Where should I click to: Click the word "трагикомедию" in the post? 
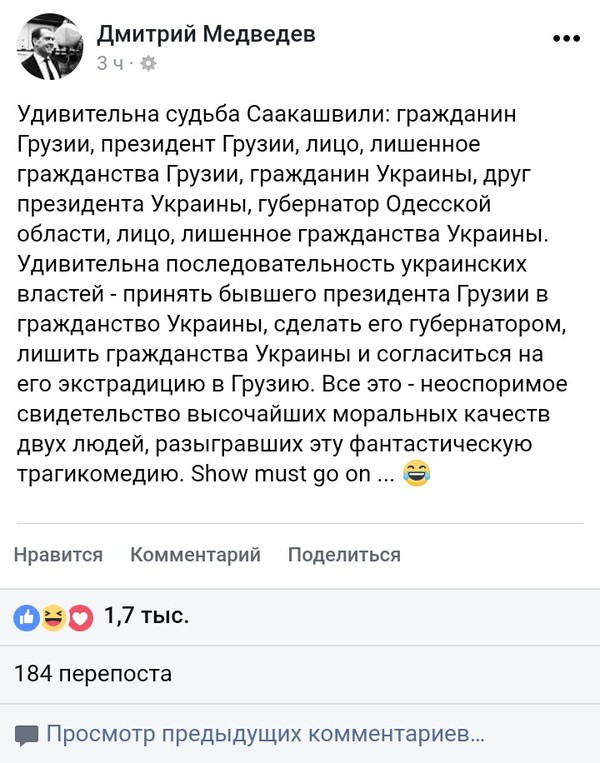pyautogui.click(x=98, y=472)
